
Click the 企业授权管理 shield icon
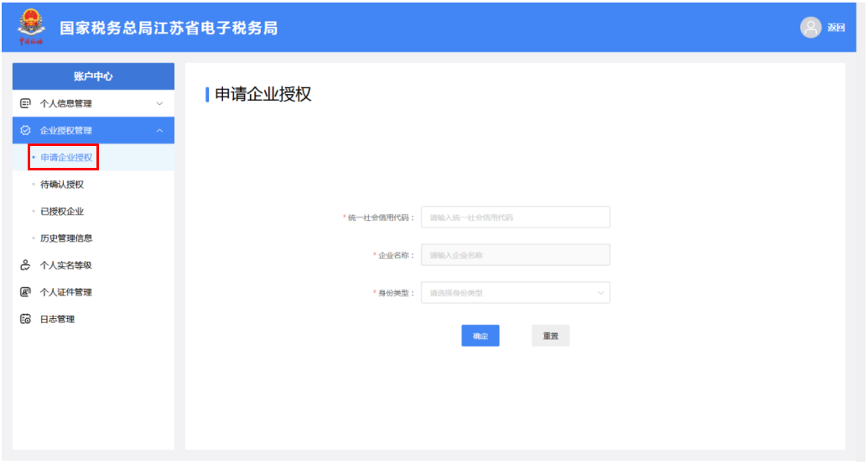tap(25, 131)
